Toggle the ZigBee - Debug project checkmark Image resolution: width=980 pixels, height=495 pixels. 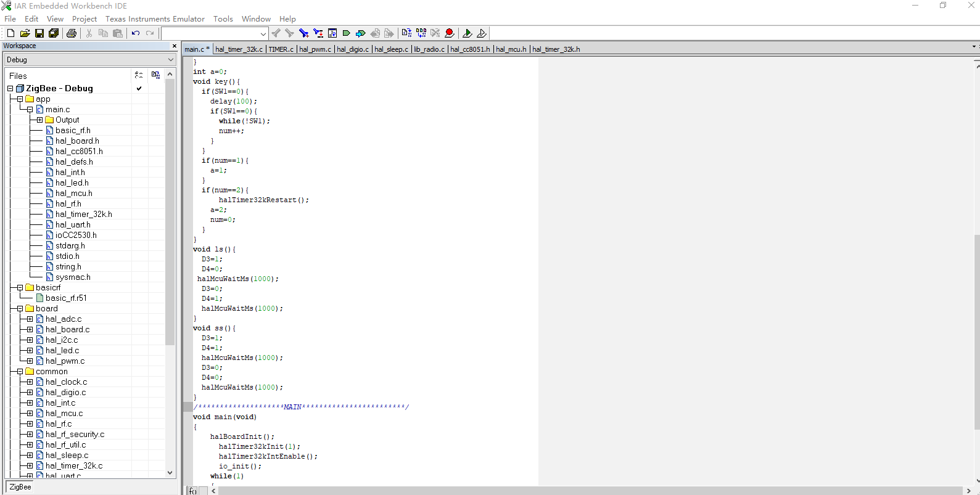pyautogui.click(x=139, y=89)
